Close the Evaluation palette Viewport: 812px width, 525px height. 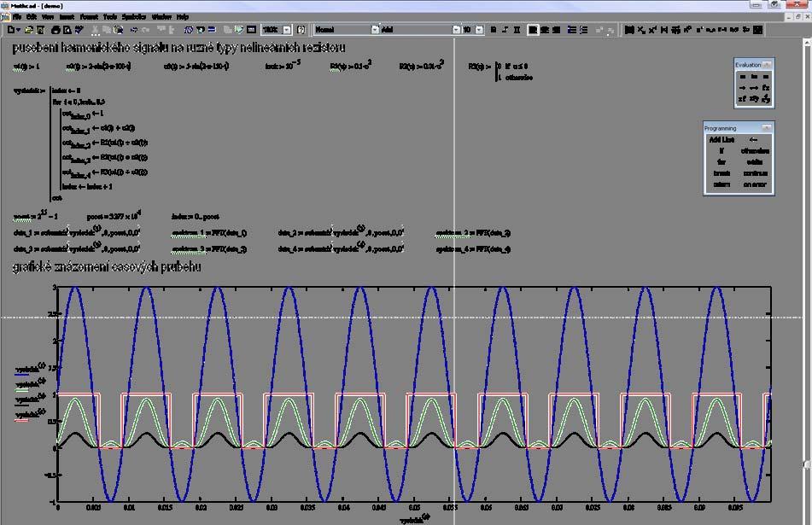767,65
